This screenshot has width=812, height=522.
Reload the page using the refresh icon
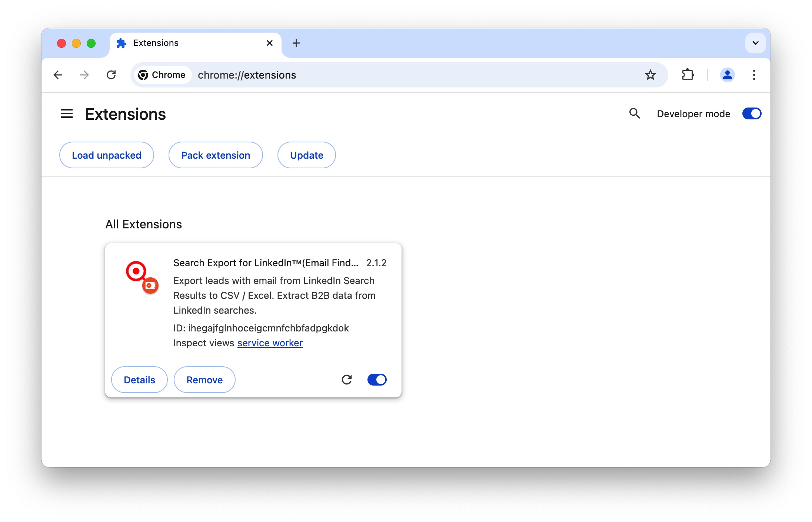112,75
